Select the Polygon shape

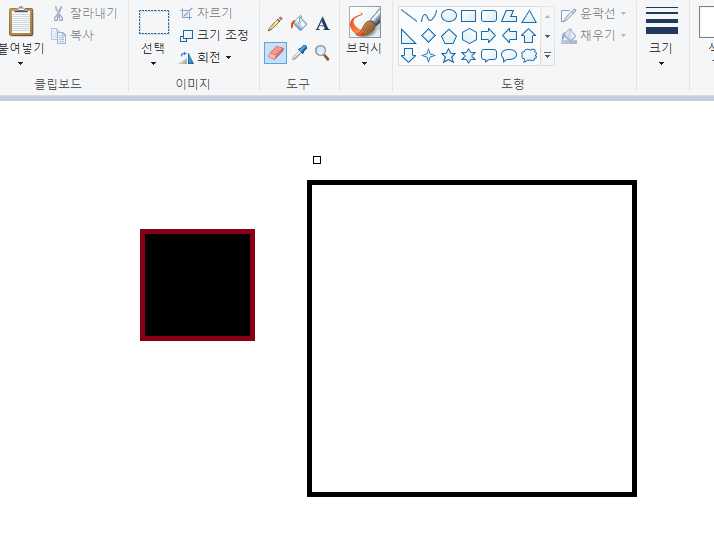click(509, 16)
